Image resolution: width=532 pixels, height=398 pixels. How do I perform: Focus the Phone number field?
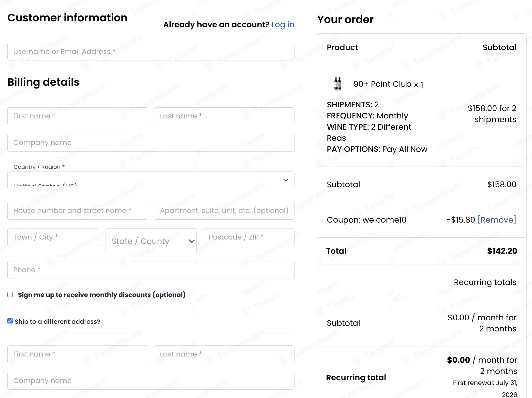pyautogui.click(x=151, y=270)
